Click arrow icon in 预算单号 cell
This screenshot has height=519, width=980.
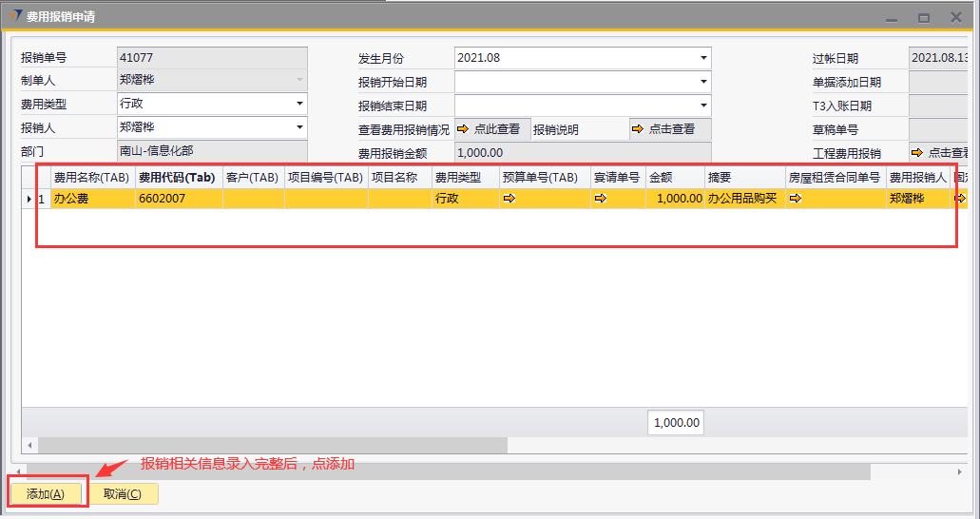coord(509,199)
